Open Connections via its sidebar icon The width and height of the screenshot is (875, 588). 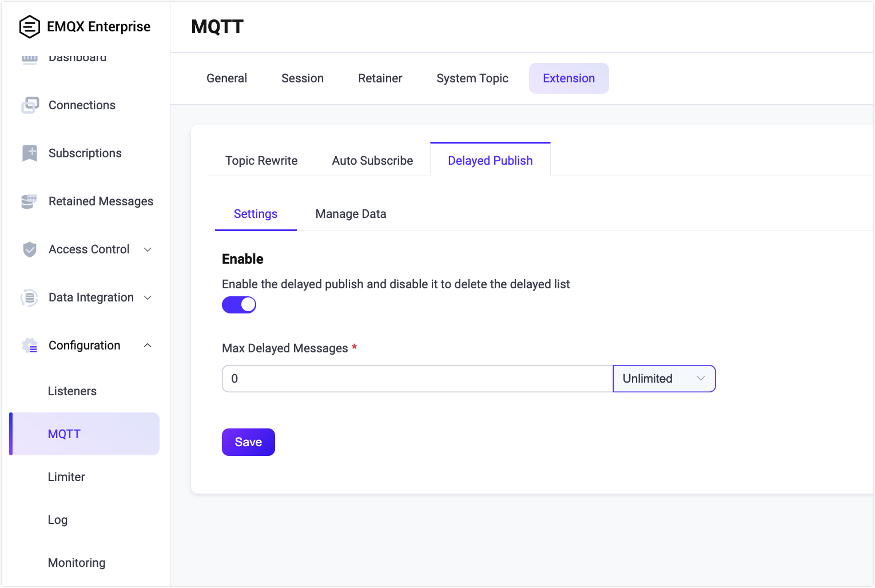(30, 105)
